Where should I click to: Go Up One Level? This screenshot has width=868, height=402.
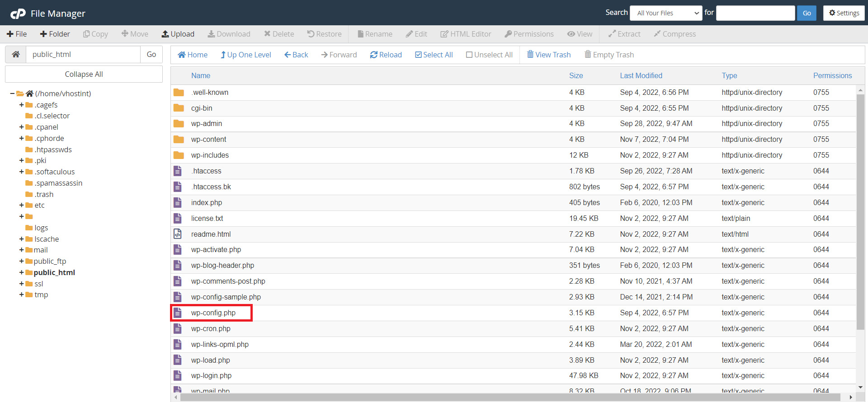(x=245, y=55)
